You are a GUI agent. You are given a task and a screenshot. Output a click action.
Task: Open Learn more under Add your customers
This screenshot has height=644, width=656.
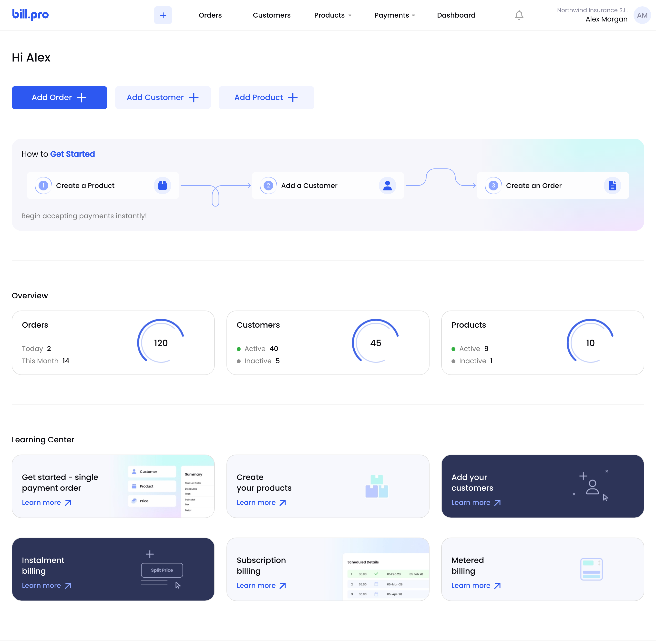[476, 503]
